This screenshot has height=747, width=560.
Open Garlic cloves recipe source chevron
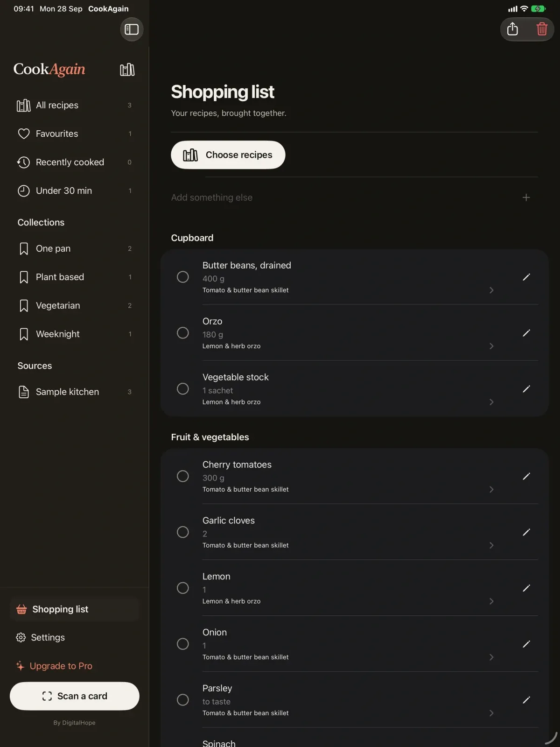coord(491,545)
